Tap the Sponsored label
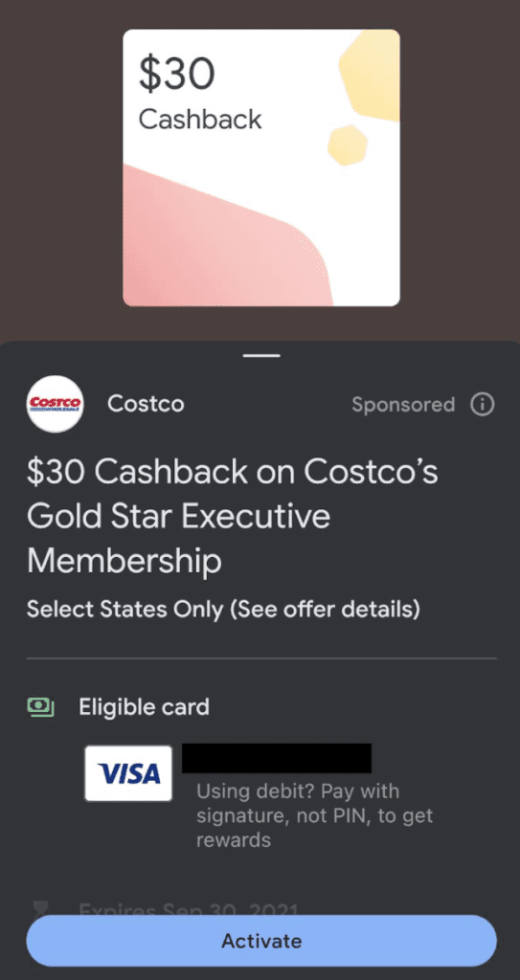This screenshot has height=980, width=520. pos(403,405)
